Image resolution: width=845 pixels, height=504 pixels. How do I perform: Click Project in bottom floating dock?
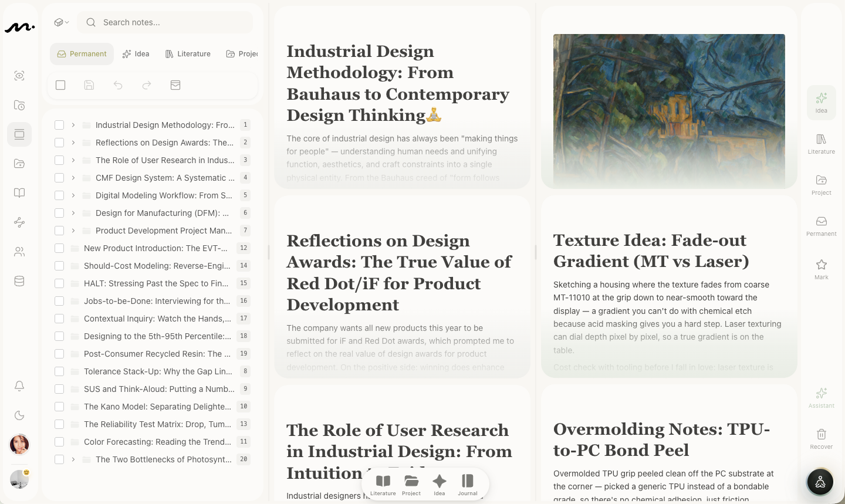pos(411,485)
